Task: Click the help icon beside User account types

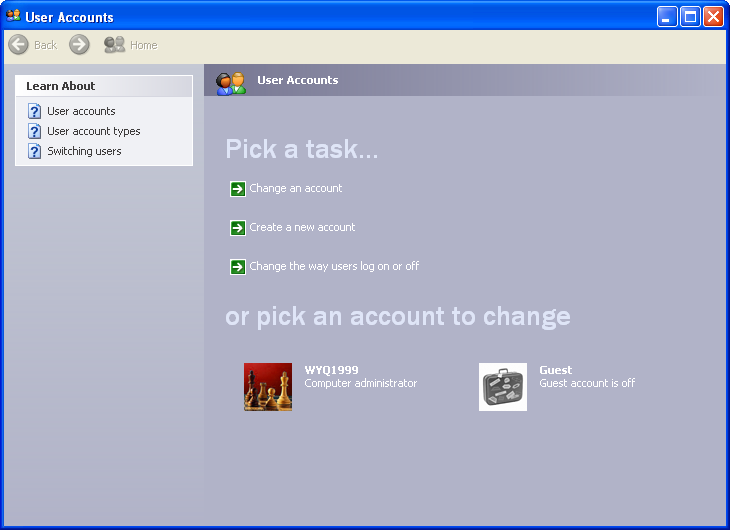Action: (35, 131)
